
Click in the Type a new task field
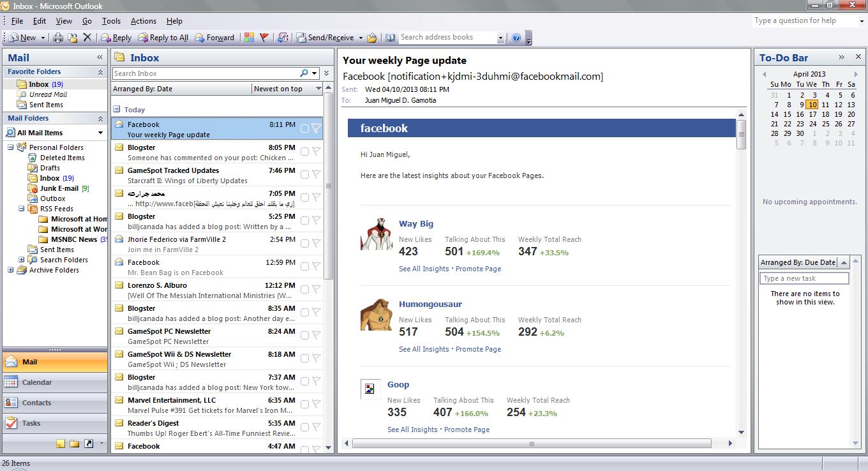(804, 278)
